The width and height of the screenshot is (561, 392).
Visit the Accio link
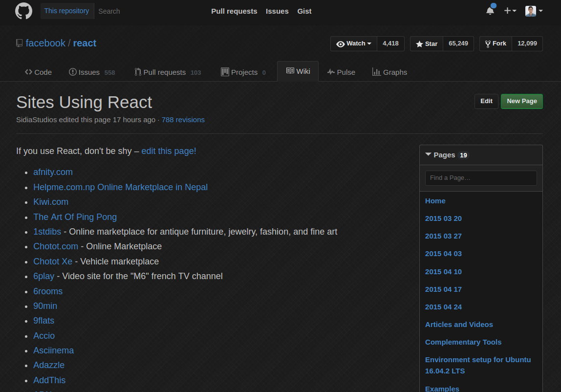[44, 336]
